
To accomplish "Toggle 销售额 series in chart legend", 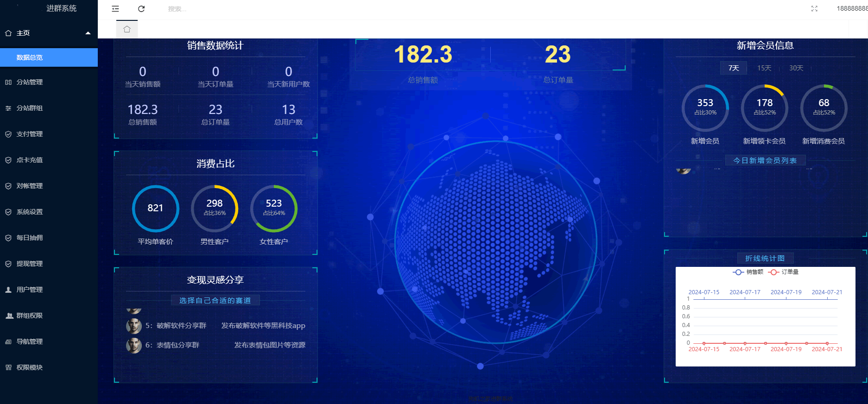I will pos(748,272).
